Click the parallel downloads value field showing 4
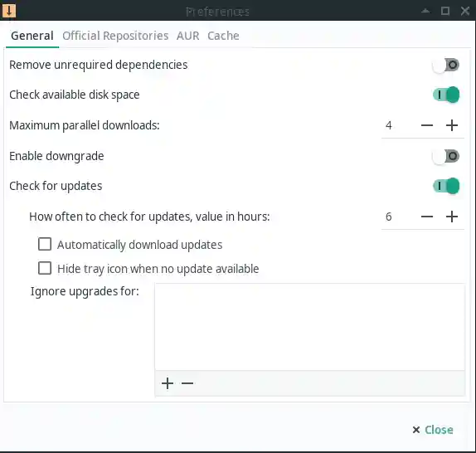Viewport: 476px width, 453px height. pos(398,125)
